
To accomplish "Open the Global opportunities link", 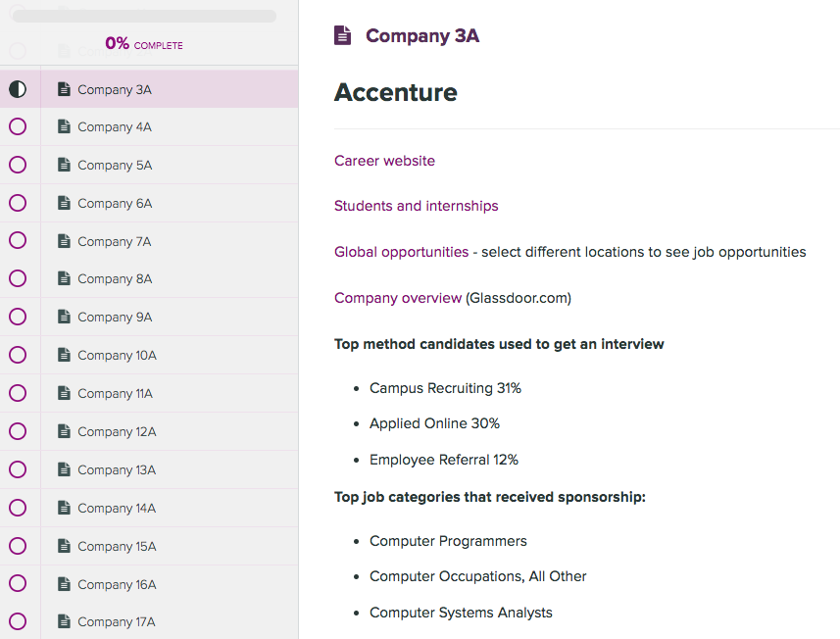I will click(401, 252).
